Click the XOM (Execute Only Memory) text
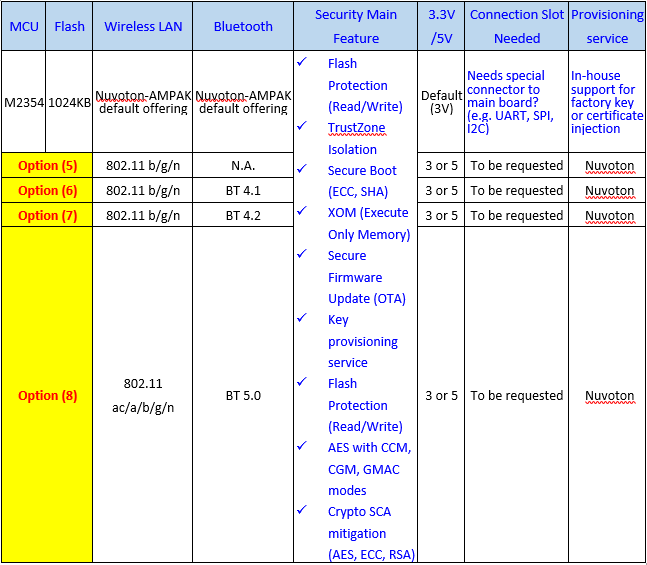The width and height of the screenshot is (647, 565). coord(369,223)
